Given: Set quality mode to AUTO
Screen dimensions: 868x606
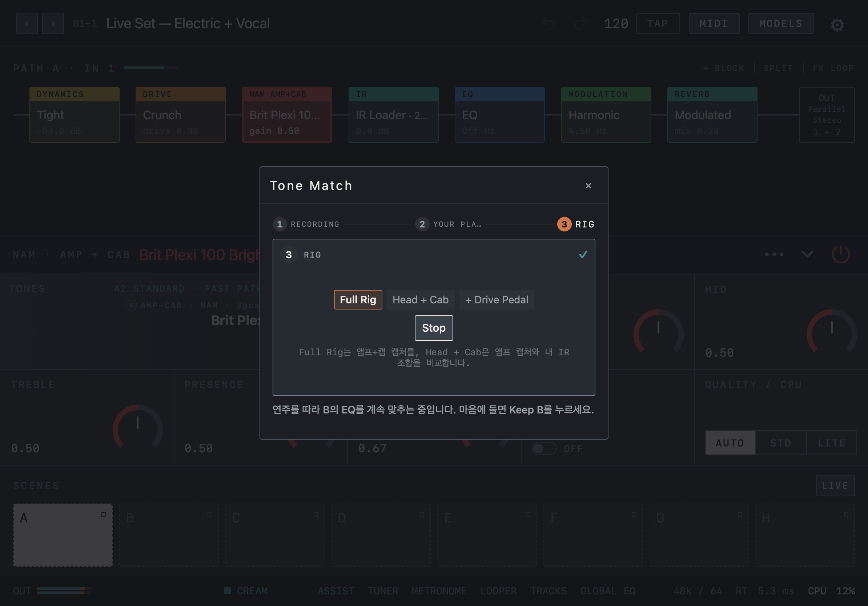Looking at the screenshot, I should pyautogui.click(x=730, y=443).
